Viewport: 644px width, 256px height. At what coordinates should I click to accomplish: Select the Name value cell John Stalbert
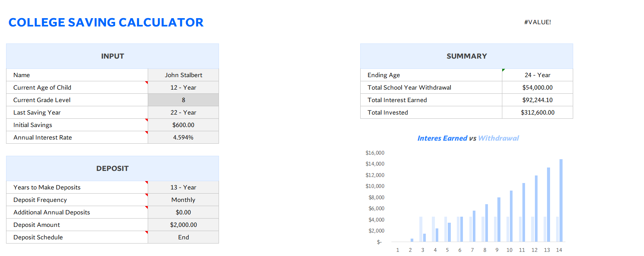point(183,75)
